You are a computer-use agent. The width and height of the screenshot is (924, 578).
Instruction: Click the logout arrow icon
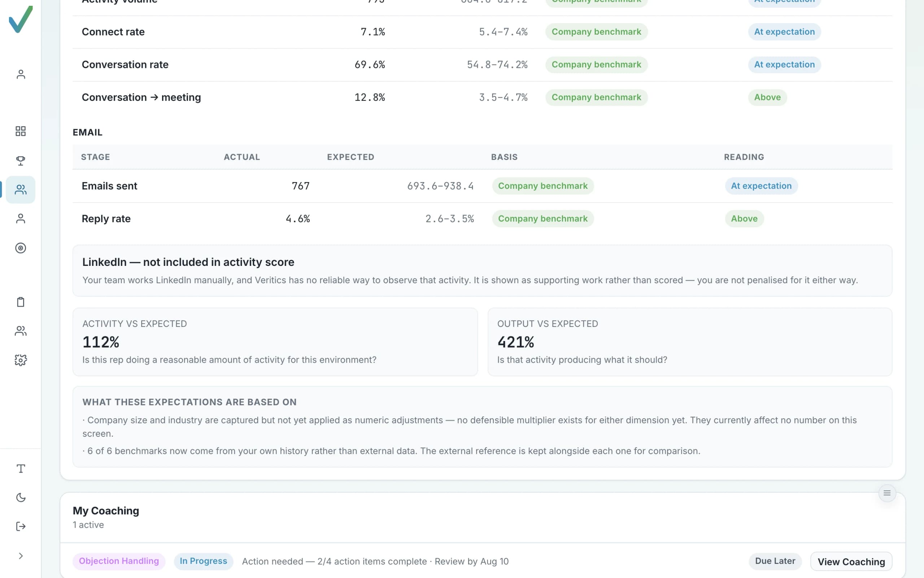(21, 526)
